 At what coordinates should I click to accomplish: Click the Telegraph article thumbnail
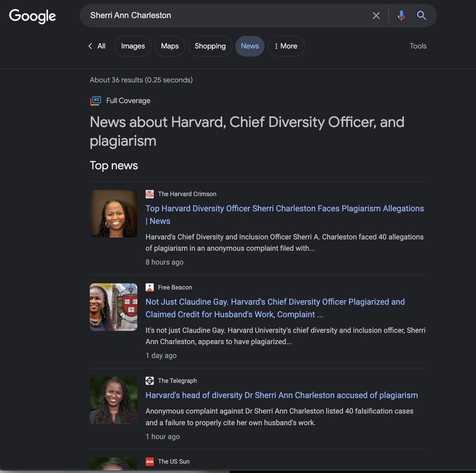point(113,400)
